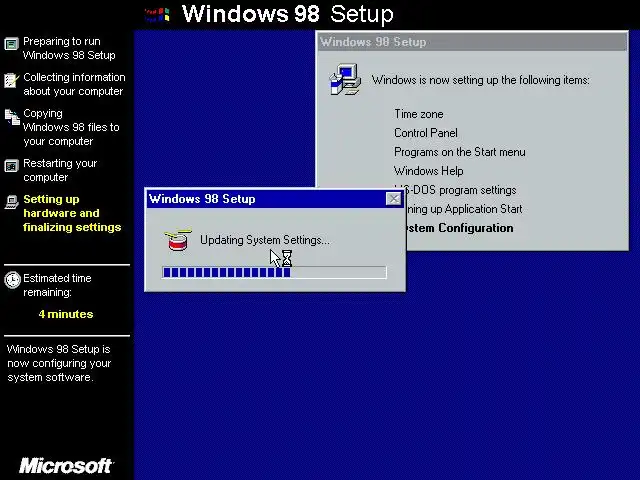
Task: Click the "Time zone" item
Action: [x=418, y=114]
